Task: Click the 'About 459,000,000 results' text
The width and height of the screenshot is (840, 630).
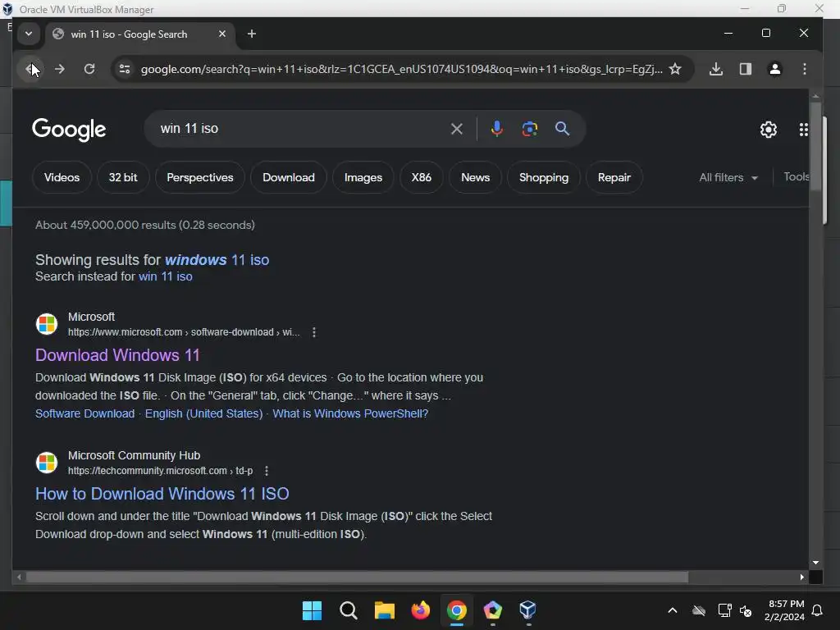Action: pyautogui.click(x=144, y=225)
